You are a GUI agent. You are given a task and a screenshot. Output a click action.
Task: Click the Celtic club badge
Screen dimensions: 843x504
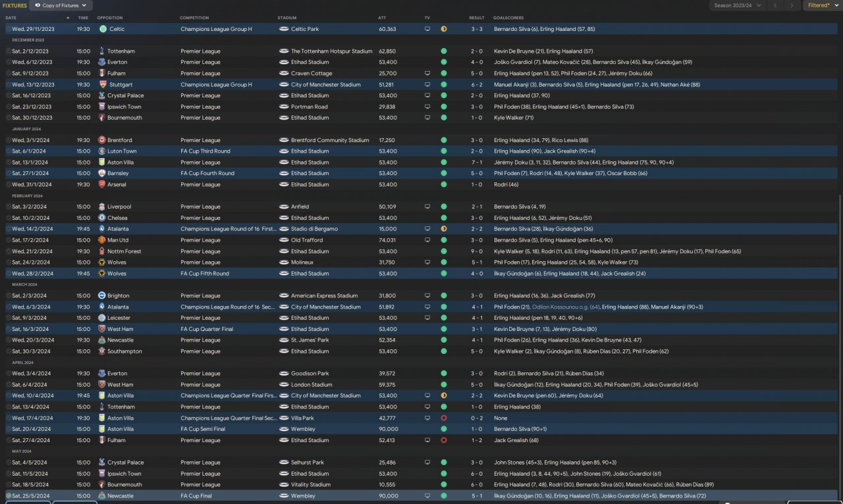[103, 29]
